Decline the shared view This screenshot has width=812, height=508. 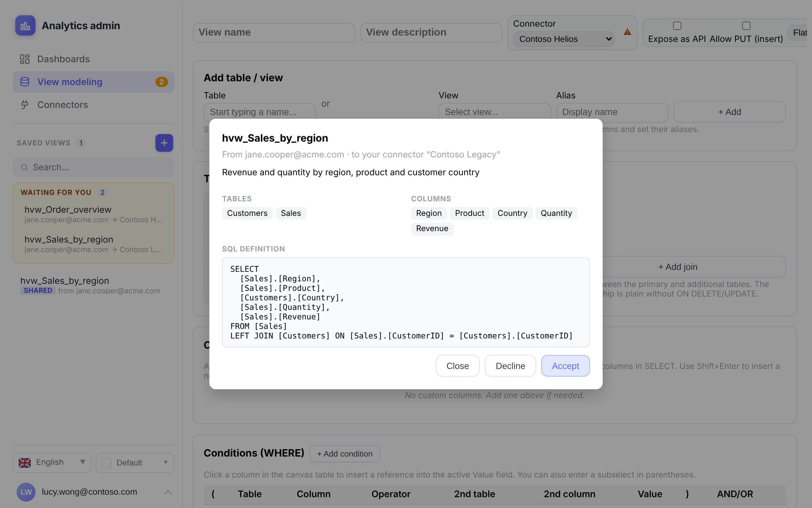(x=510, y=366)
